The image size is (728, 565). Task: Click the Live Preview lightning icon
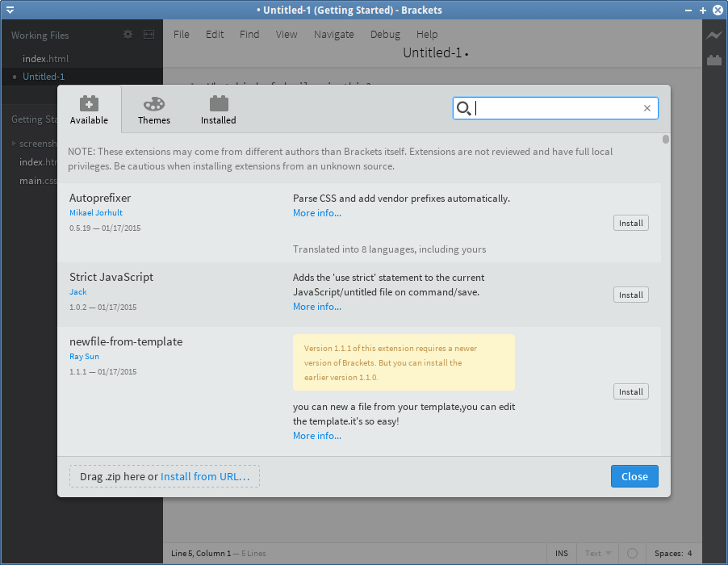point(714,36)
